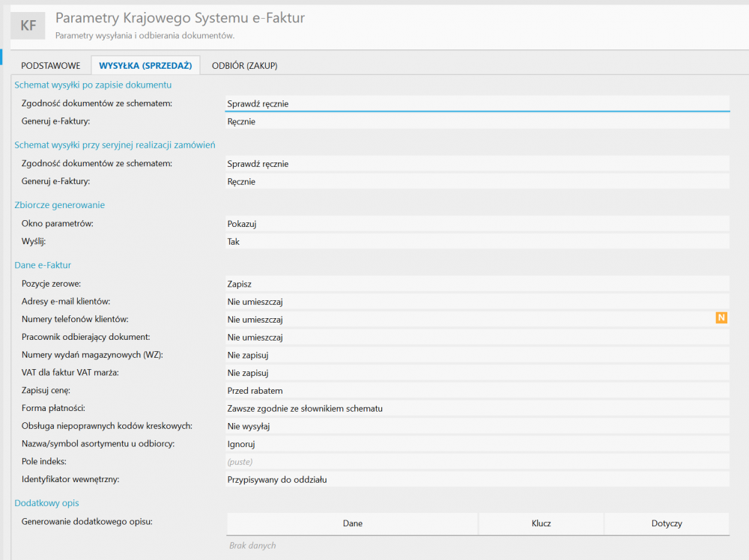The width and height of the screenshot is (749, 560).
Task: Open Forma płatności value field
Action: [x=477, y=408]
